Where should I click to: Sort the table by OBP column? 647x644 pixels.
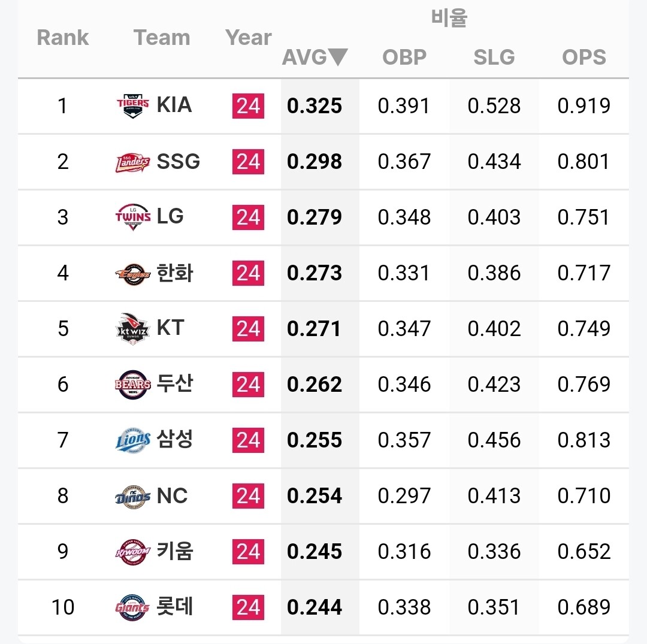click(404, 58)
